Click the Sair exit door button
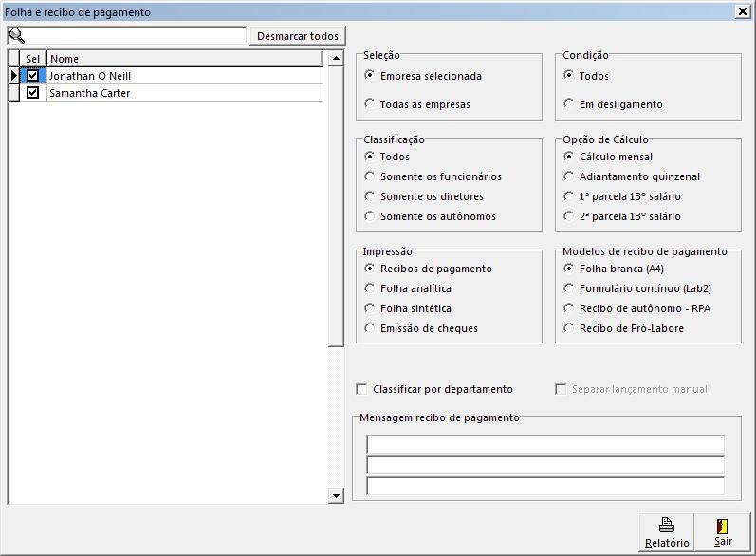The image size is (756, 556). 723,531
